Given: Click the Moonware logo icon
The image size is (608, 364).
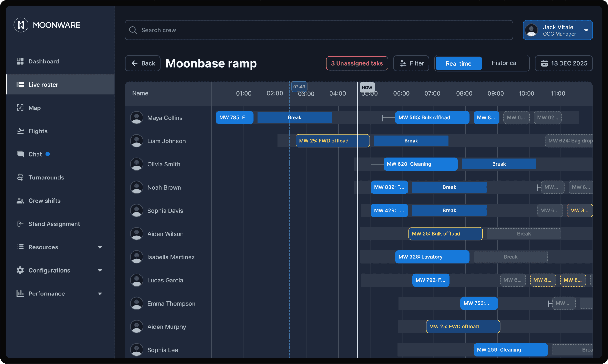Looking at the screenshot, I should [21, 25].
